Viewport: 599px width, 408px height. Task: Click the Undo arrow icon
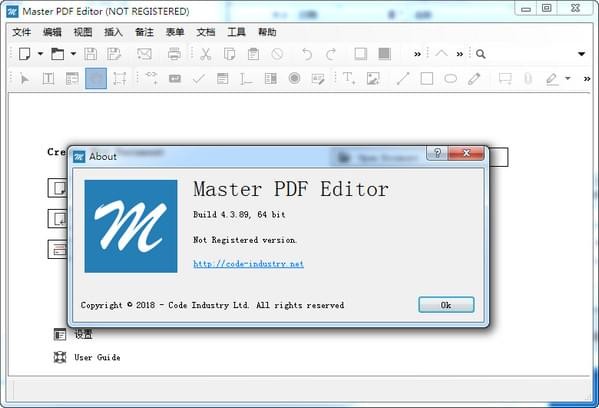[x=307, y=54]
